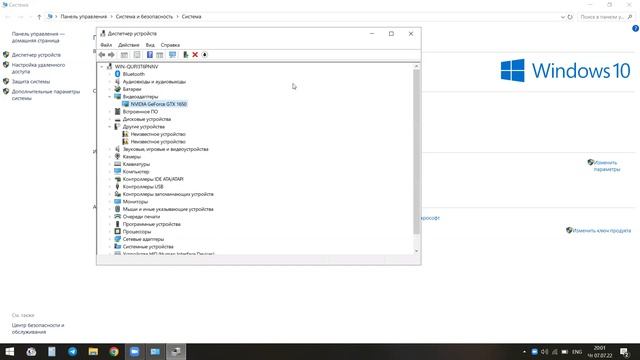Open the Файл menu
This screenshot has width=640, height=360.
[x=106, y=45]
